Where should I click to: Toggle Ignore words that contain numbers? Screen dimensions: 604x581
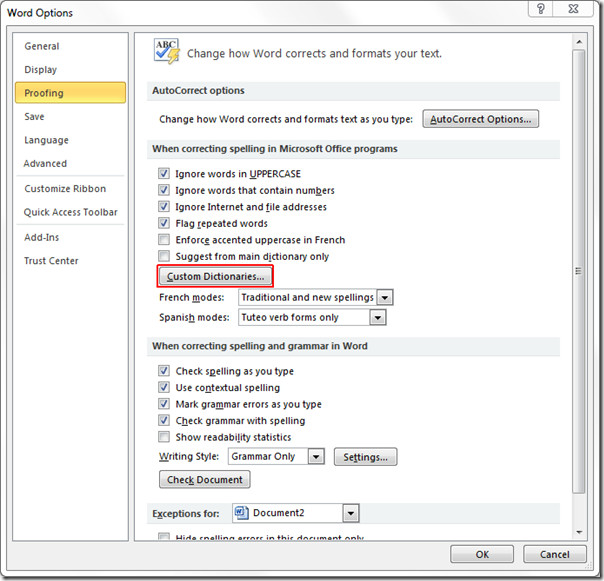coord(164,190)
